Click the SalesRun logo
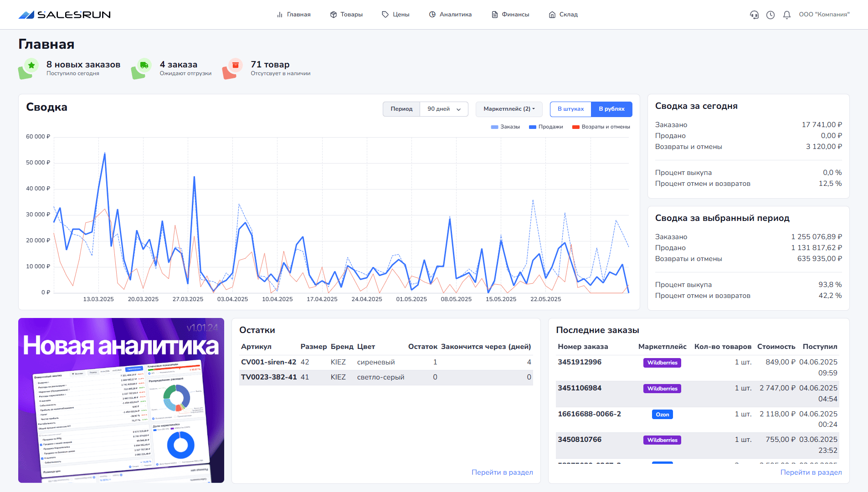 [x=64, y=15]
